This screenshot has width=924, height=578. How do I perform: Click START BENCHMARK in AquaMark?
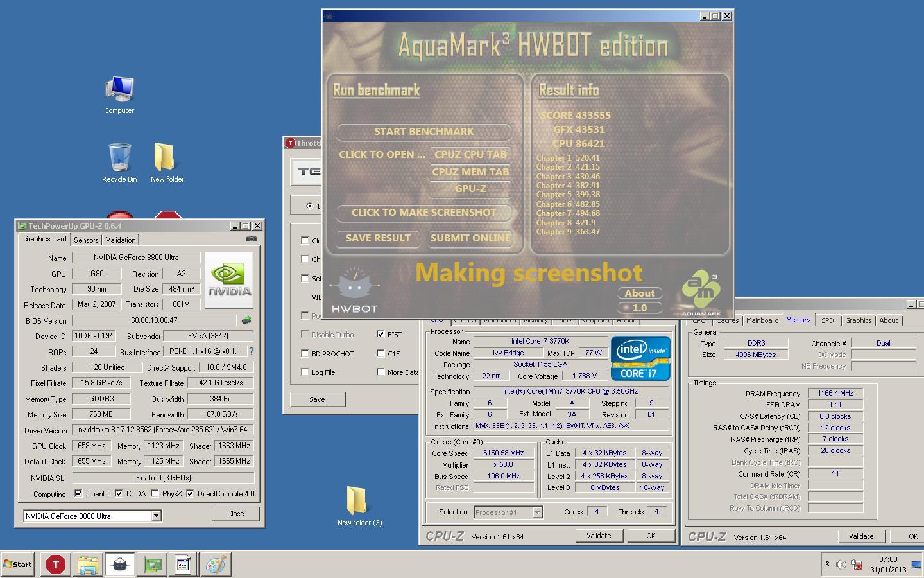pyautogui.click(x=424, y=132)
